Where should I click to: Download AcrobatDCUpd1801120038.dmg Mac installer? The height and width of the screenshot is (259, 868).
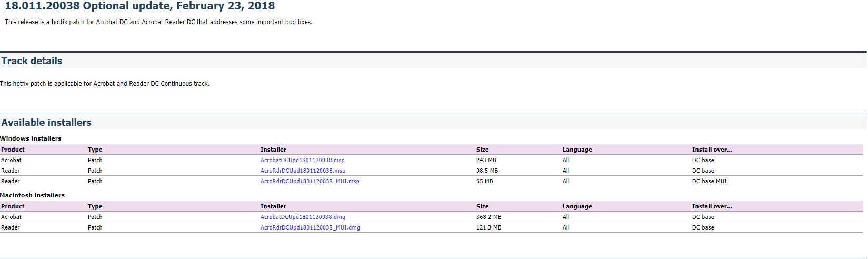[303, 217]
